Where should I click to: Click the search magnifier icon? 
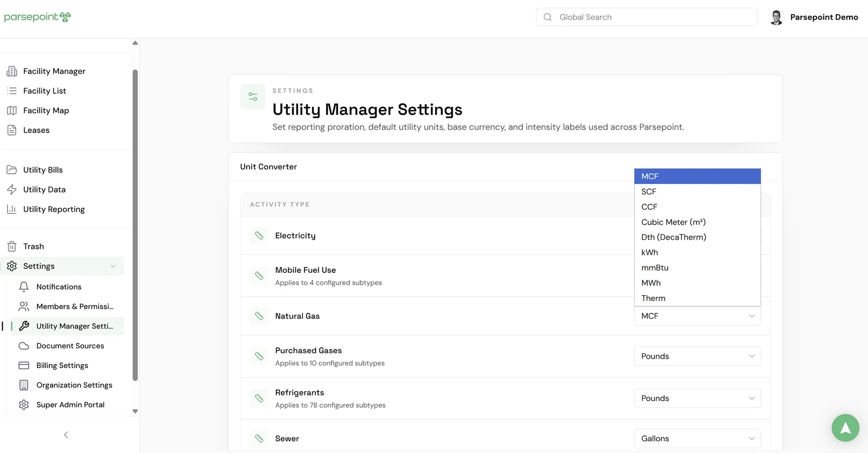pyautogui.click(x=548, y=17)
